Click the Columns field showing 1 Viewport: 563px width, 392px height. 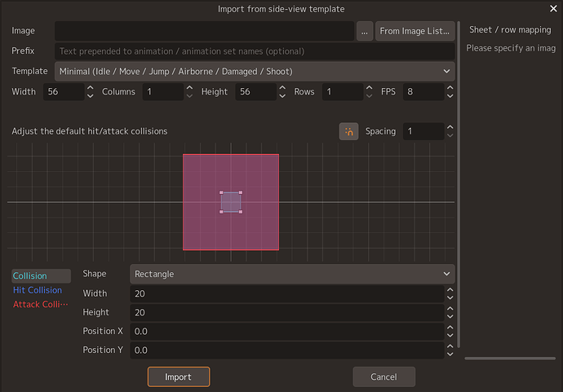coord(163,92)
